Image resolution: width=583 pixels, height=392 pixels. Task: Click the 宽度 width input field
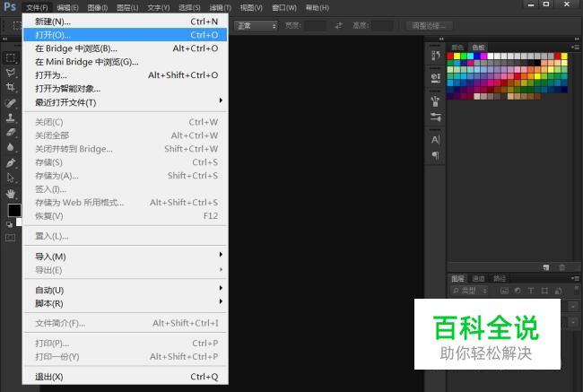click(316, 26)
